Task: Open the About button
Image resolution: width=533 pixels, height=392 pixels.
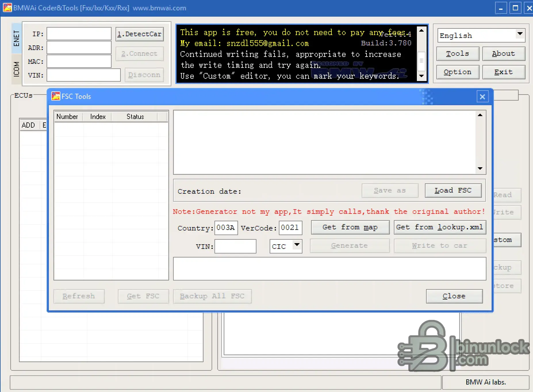Action: pos(504,54)
